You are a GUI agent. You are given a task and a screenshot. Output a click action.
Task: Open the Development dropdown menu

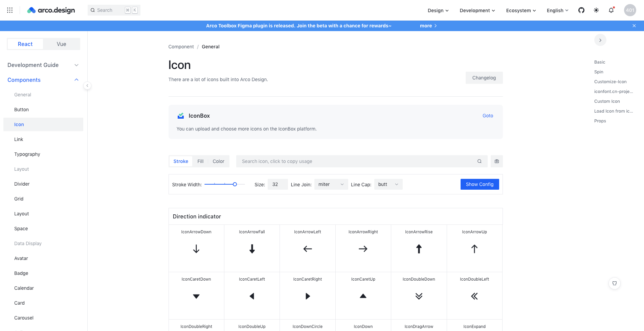pos(478,10)
